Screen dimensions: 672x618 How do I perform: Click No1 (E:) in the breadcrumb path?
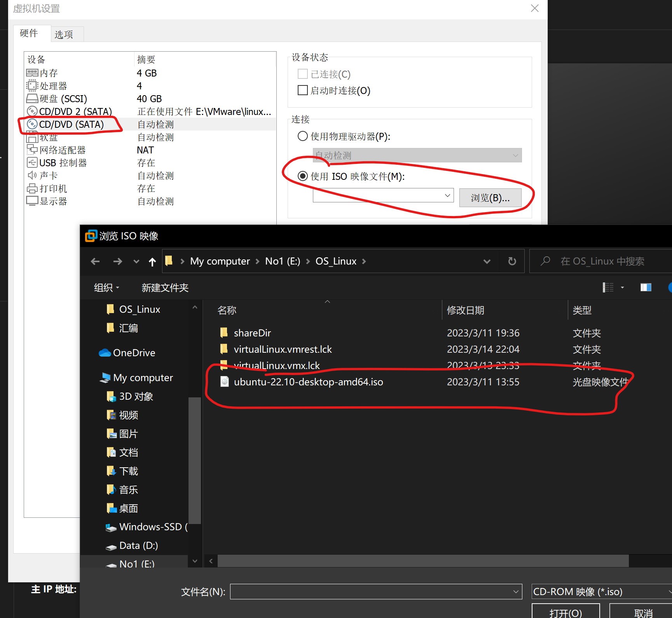pyautogui.click(x=283, y=261)
